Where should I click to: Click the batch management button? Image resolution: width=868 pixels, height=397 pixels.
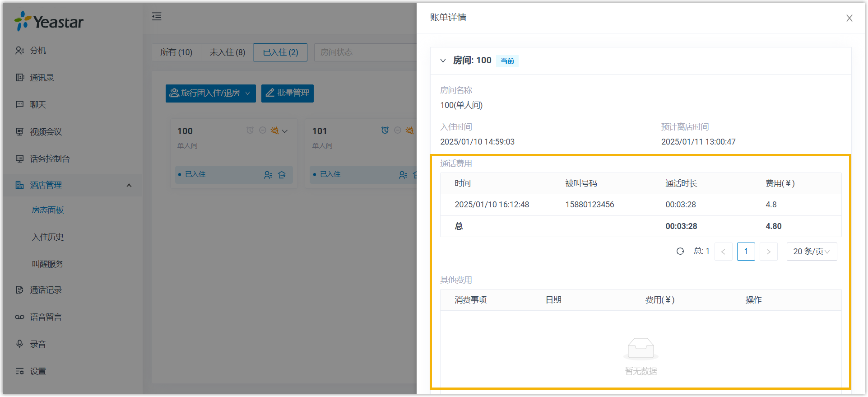pos(287,93)
